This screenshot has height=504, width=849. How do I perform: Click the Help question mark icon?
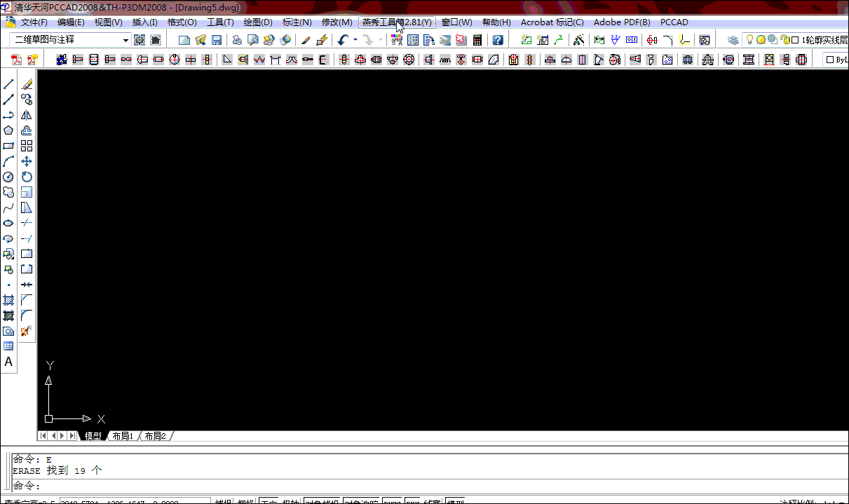(x=498, y=40)
